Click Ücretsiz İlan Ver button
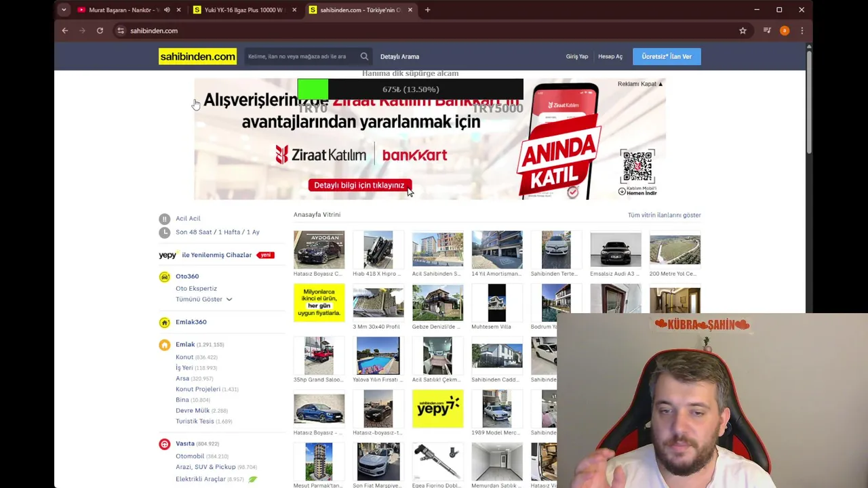868x488 pixels. 667,56
